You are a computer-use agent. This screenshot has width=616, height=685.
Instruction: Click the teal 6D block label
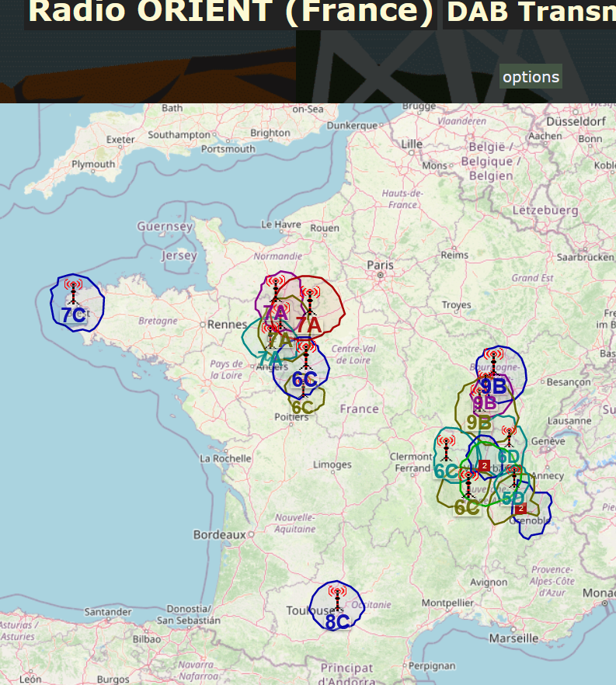tap(509, 457)
